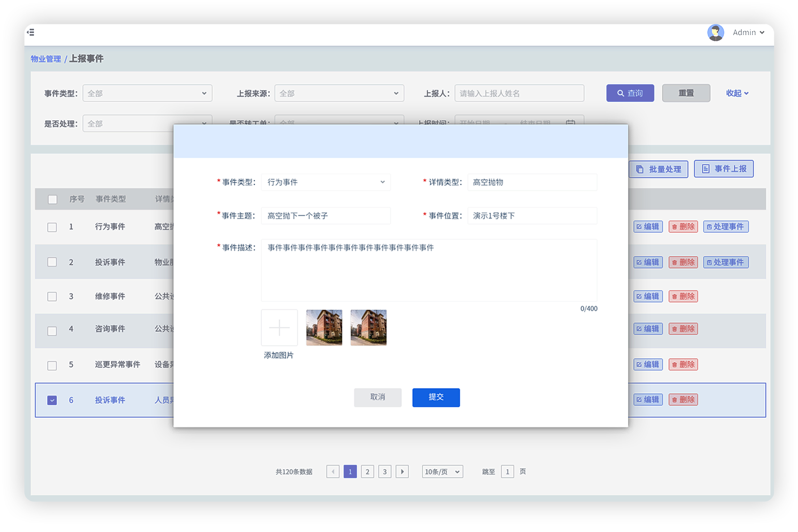The image size is (798, 532).
Task: Edit row 3 with 编辑
Action: point(648,297)
